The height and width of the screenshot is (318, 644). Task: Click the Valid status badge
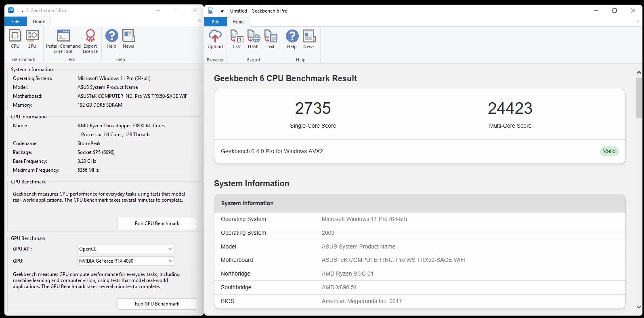609,151
